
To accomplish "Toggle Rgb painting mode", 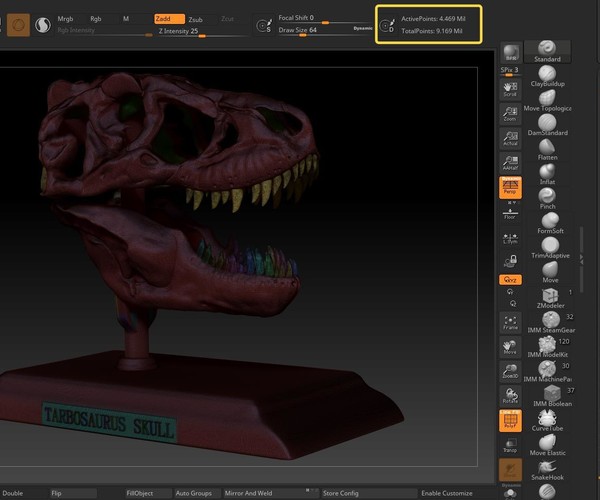I will 96,19.
